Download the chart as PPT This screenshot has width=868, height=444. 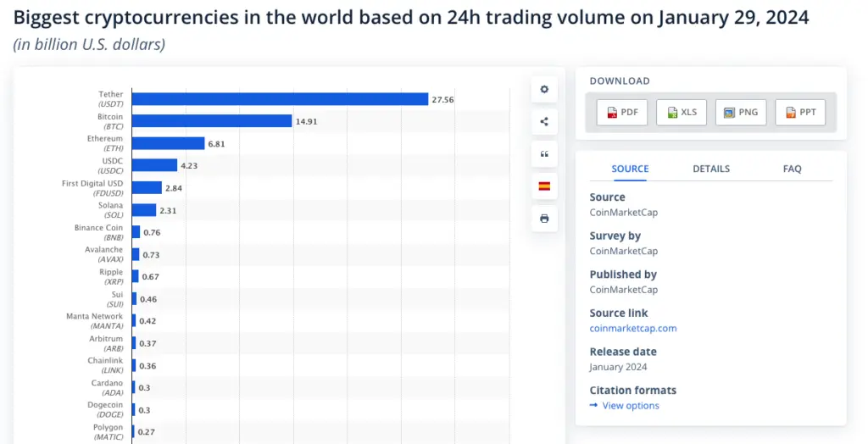[x=800, y=112]
